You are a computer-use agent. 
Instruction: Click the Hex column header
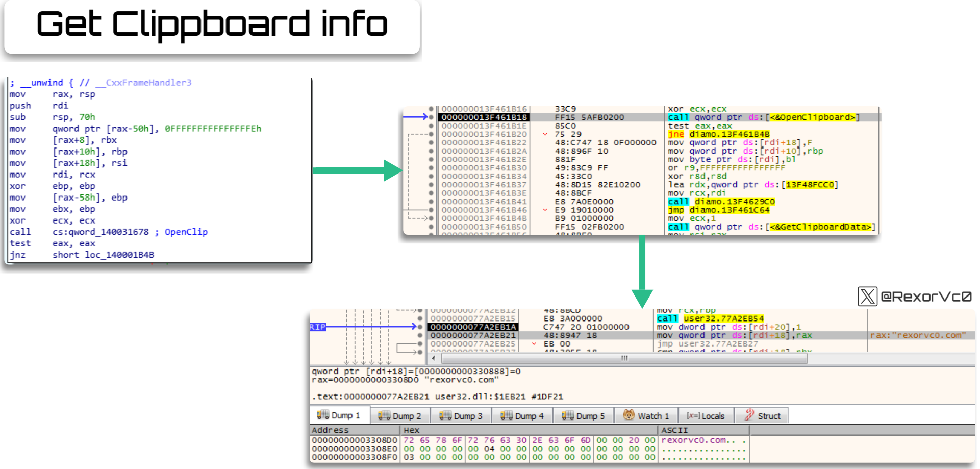tap(411, 430)
